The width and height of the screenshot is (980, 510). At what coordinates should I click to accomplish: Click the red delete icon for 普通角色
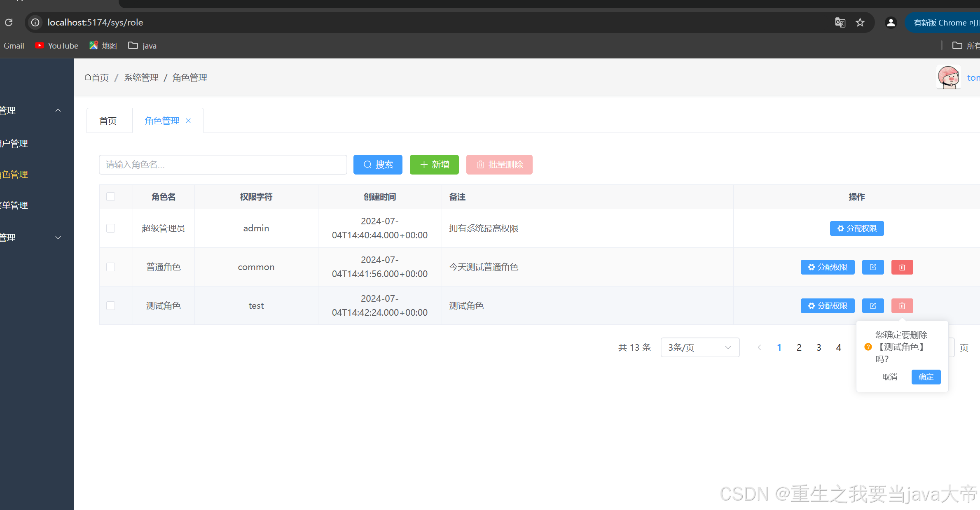902,267
